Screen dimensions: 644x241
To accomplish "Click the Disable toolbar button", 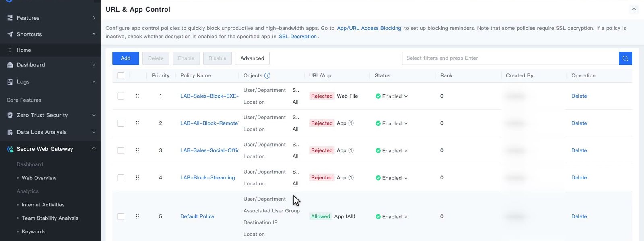I will tap(217, 58).
